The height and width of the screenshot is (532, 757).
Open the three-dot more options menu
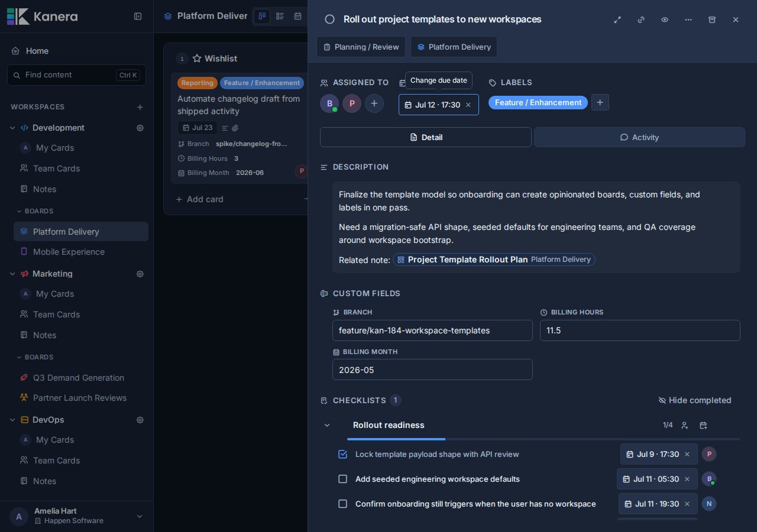688,20
